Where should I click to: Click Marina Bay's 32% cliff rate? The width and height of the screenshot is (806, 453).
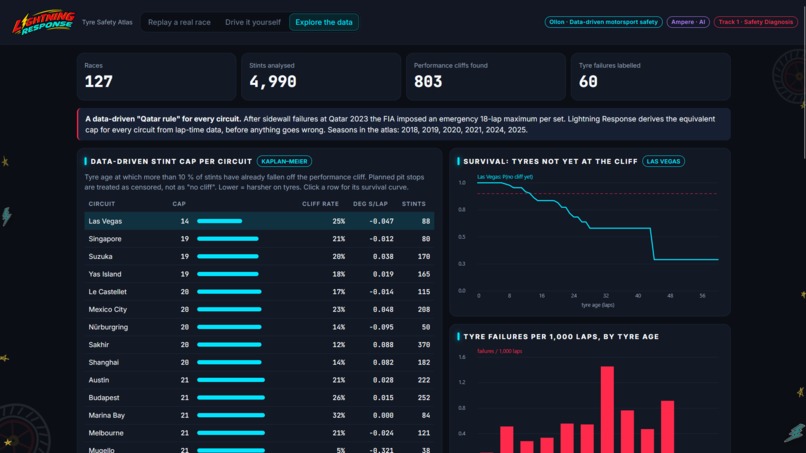coord(338,415)
